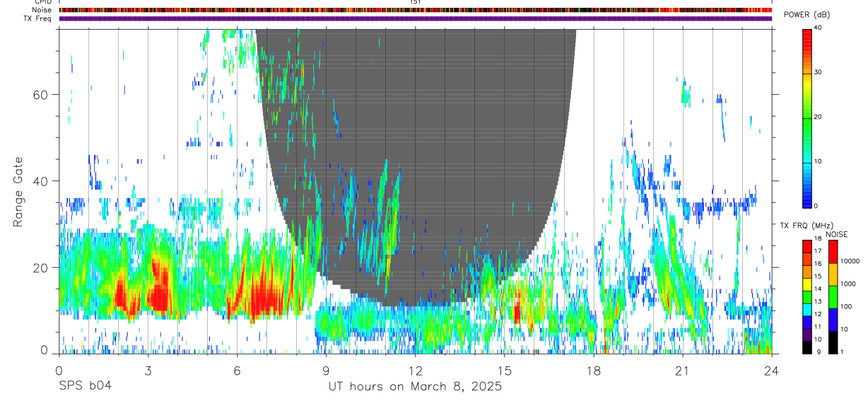The image size is (868, 401).
Task: Click the x-axis tick label "21"
Action: (682, 371)
